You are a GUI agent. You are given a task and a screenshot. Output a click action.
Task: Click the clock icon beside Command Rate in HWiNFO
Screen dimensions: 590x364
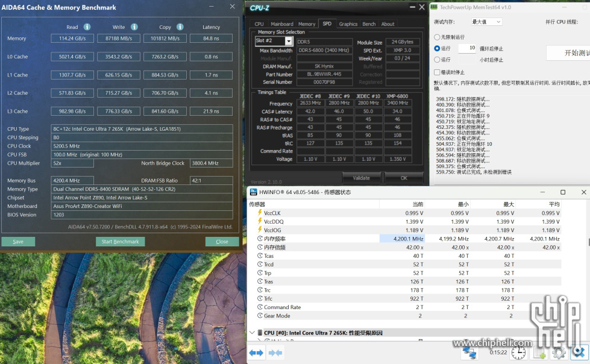(260, 307)
